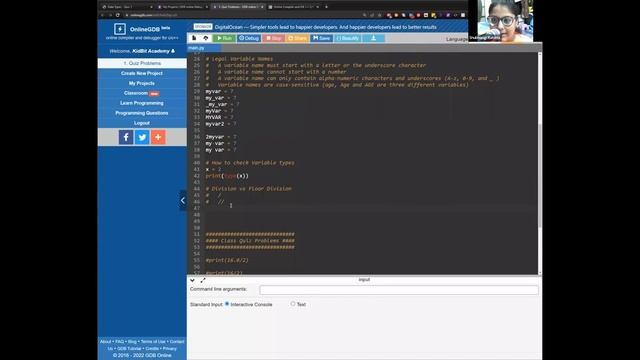Click the Privacy footer link

pos(170,349)
